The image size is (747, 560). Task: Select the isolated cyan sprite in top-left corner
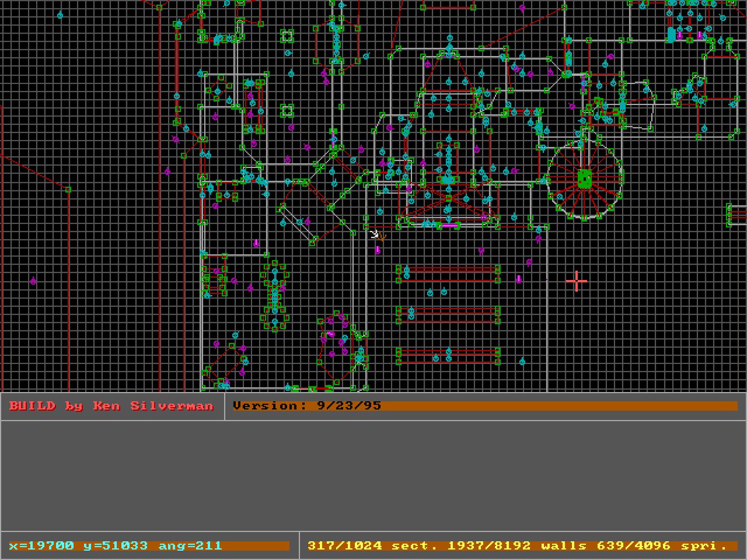click(60, 14)
